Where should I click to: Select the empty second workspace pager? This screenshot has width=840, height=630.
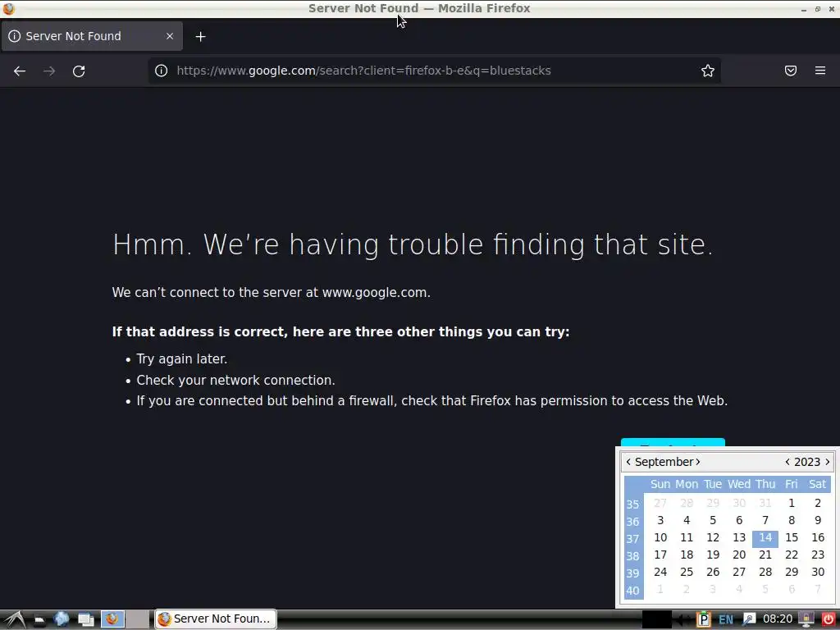coord(138,619)
